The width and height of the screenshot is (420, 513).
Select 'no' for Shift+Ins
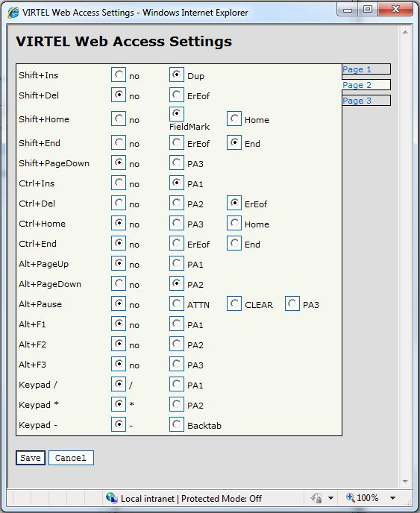coord(119,75)
